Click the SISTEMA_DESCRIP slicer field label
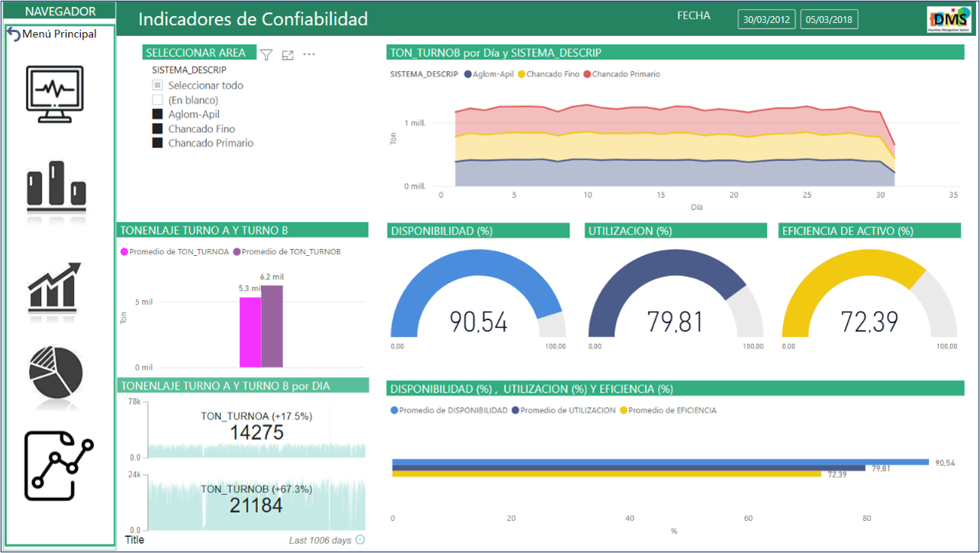Screen dimensions: 980x553 [189, 70]
